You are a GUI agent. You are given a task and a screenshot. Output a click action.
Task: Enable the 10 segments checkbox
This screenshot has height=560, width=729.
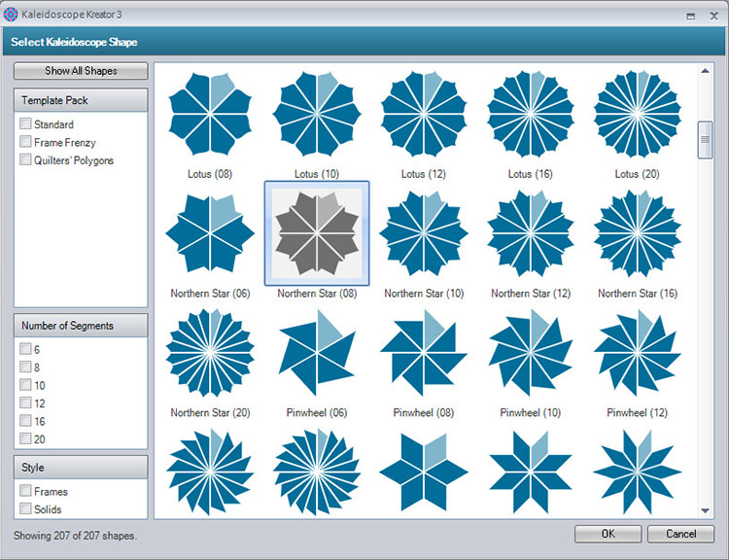25,385
